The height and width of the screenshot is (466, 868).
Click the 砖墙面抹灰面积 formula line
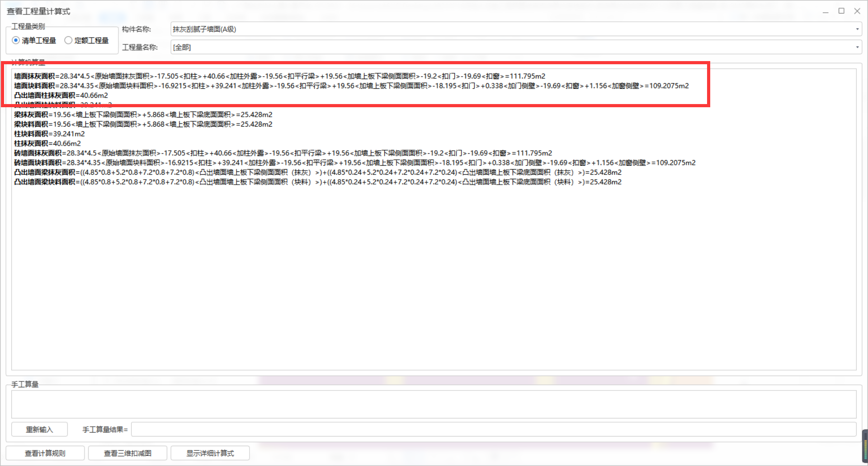[x=283, y=153]
